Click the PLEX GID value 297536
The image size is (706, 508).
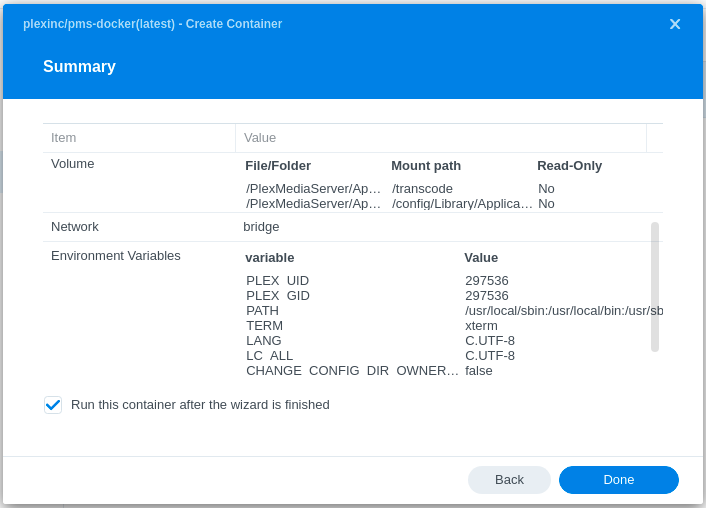pyautogui.click(x=487, y=296)
